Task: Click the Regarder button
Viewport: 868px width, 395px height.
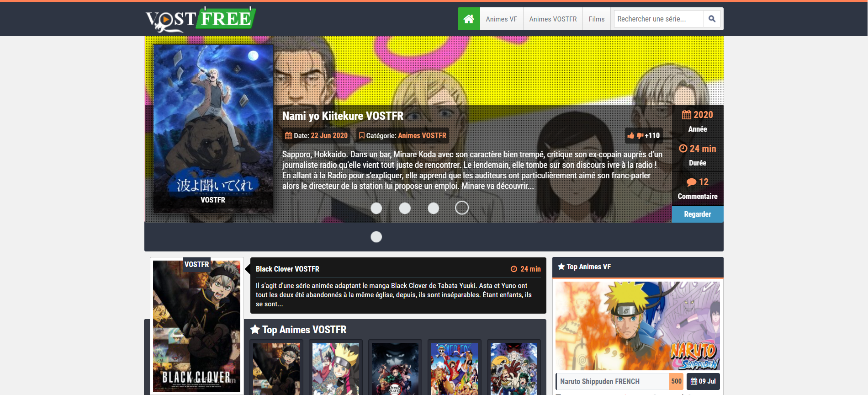Action: point(698,214)
